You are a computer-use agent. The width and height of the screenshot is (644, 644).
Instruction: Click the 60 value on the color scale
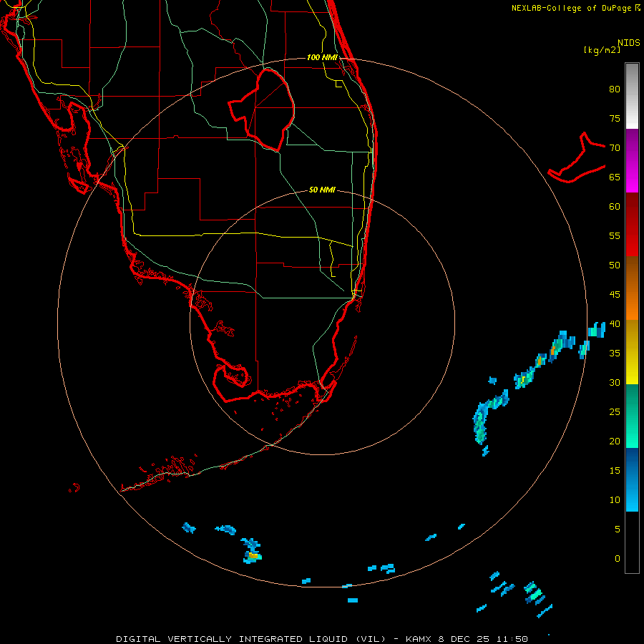(x=615, y=207)
